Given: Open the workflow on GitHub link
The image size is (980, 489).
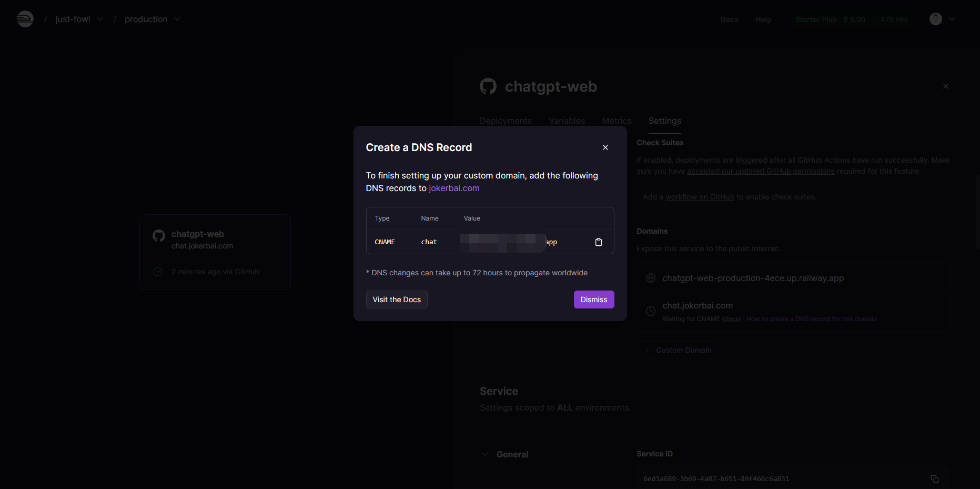Looking at the screenshot, I should [x=700, y=197].
